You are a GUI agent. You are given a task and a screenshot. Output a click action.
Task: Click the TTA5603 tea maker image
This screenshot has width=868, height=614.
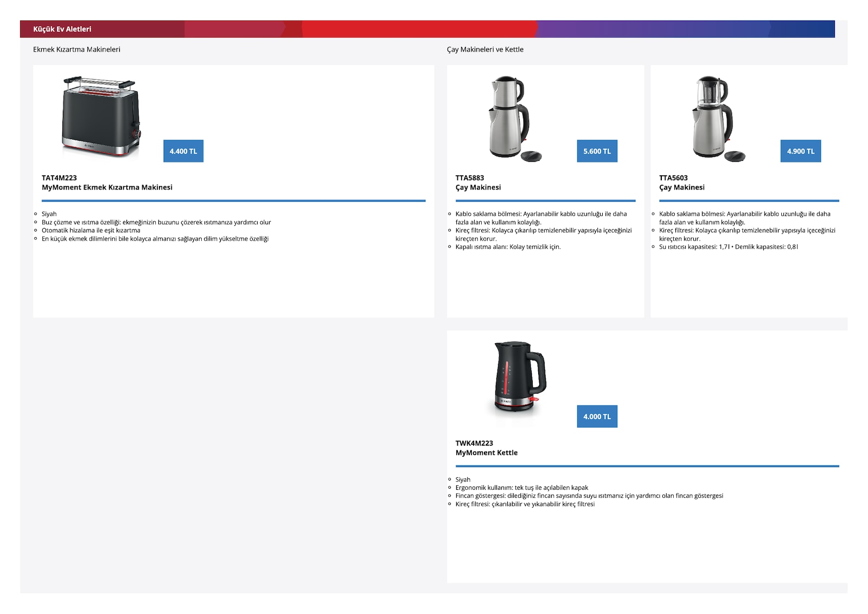click(x=718, y=118)
